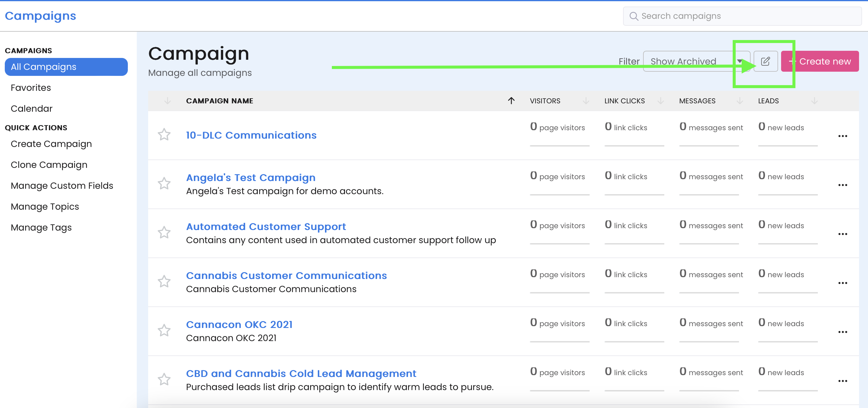The image size is (868, 408).
Task: Star CBD and Cannabis Cold Lead Management
Action: click(164, 379)
